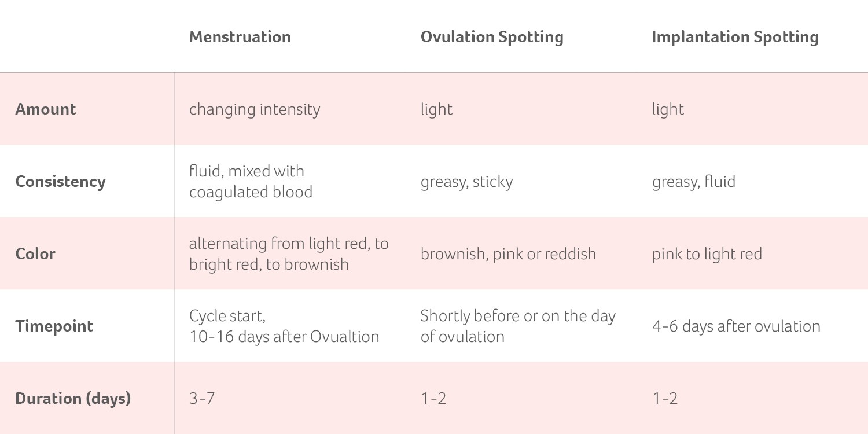The image size is (868, 434).
Task: Click 'Shortly before or on the day' cell
Action: 517,326
